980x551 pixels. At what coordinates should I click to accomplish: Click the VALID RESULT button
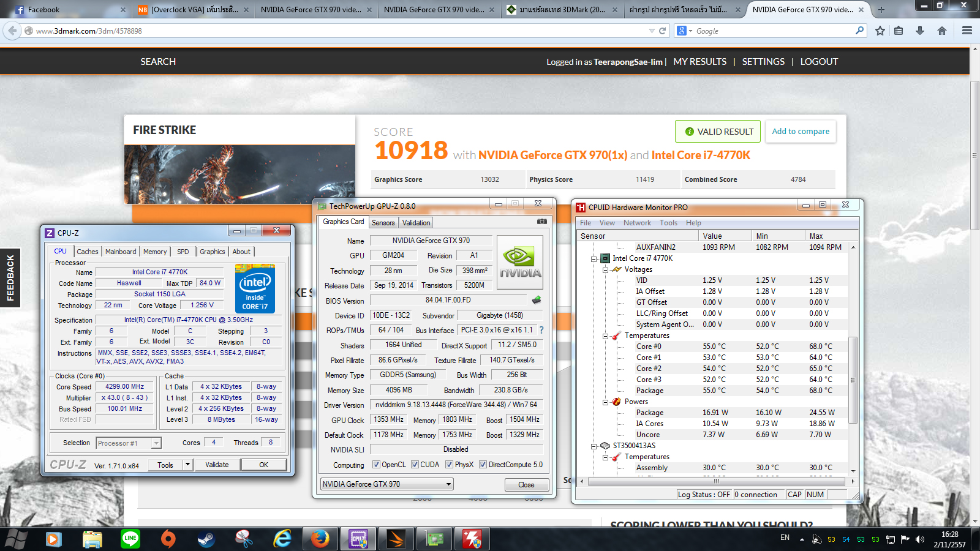[x=718, y=132]
